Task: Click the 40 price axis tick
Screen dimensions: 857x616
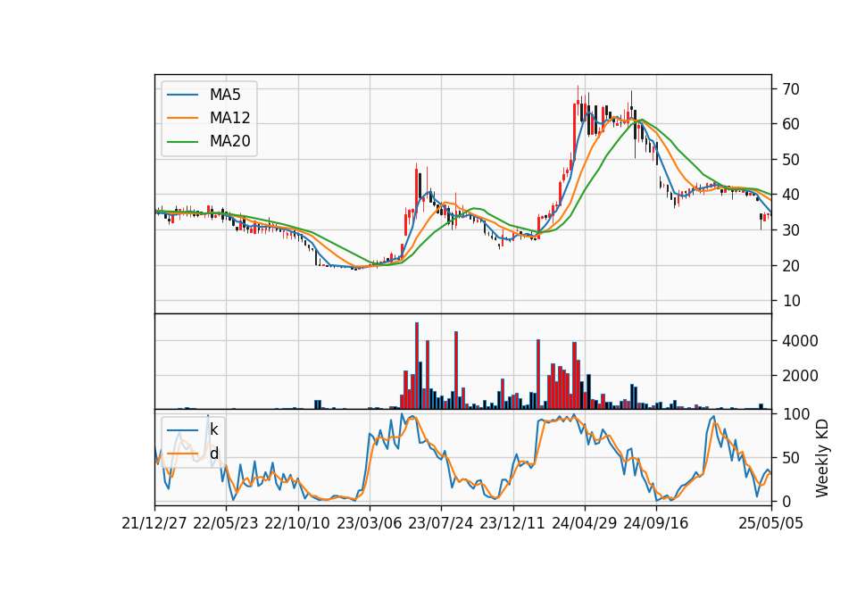Action: [791, 195]
